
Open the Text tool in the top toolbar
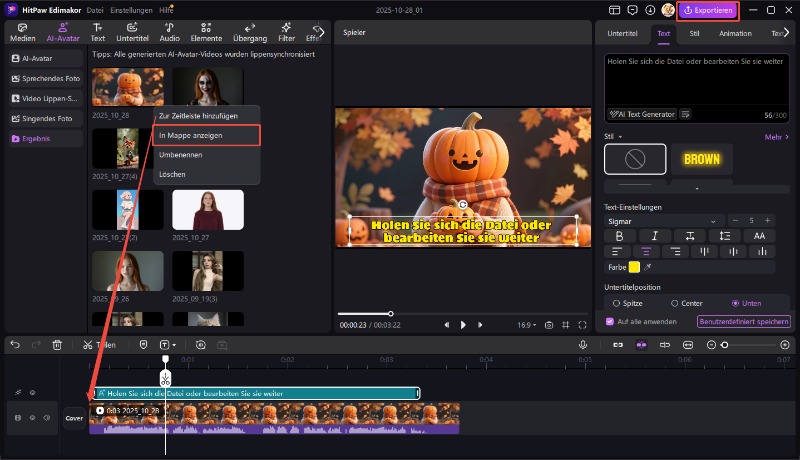[x=97, y=32]
